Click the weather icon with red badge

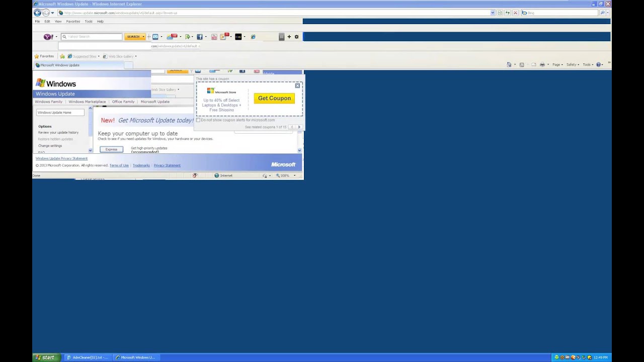coord(172,37)
